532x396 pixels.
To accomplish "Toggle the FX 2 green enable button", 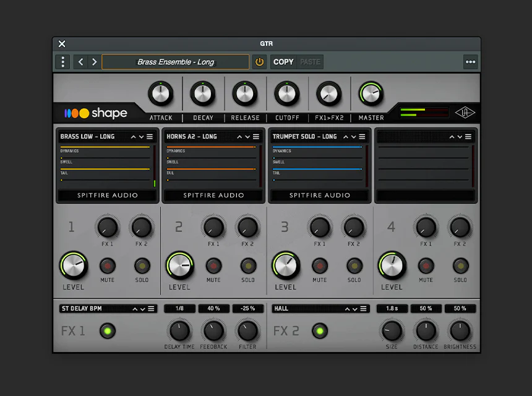I will coord(320,331).
